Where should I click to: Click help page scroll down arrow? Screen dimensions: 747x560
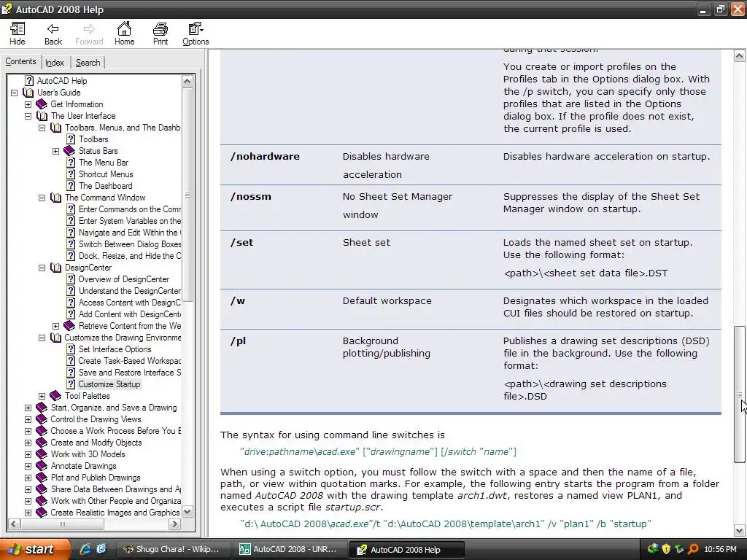[739, 531]
